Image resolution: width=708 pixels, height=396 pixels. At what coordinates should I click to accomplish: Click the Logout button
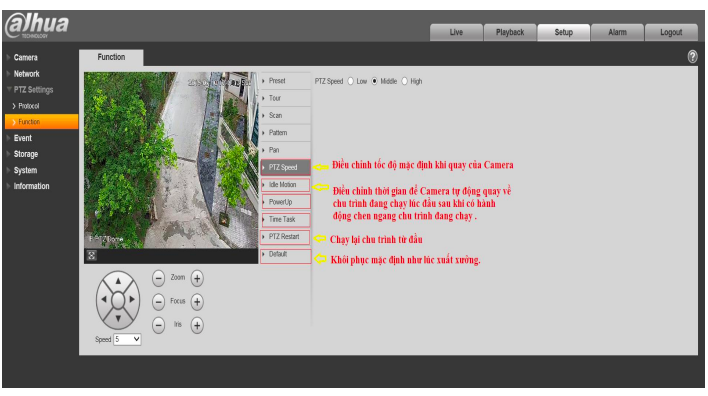coord(671,33)
